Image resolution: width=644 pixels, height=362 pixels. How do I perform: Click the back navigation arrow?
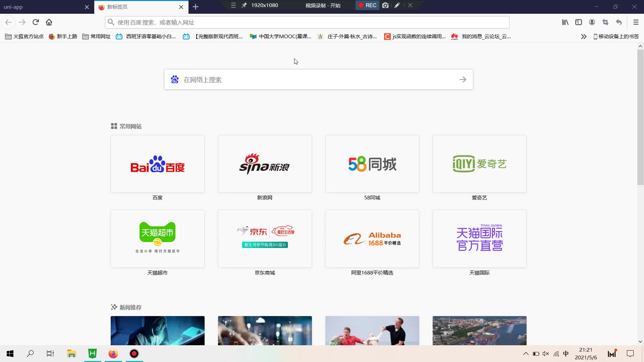tap(8, 22)
